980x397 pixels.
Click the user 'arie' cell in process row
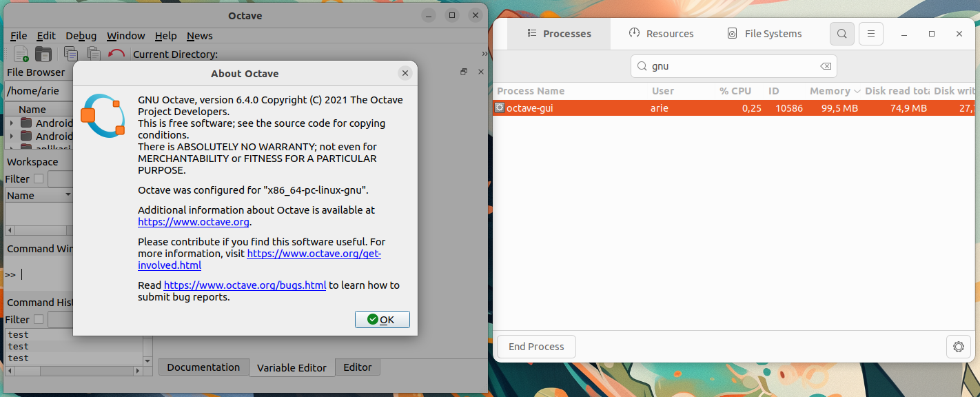(x=660, y=108)
